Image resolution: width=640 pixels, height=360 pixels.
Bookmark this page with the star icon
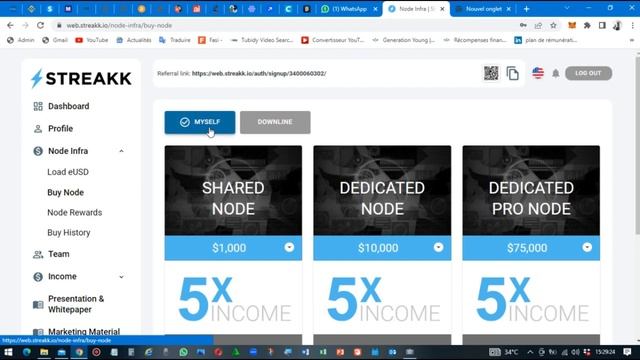[x=553, y=25]
